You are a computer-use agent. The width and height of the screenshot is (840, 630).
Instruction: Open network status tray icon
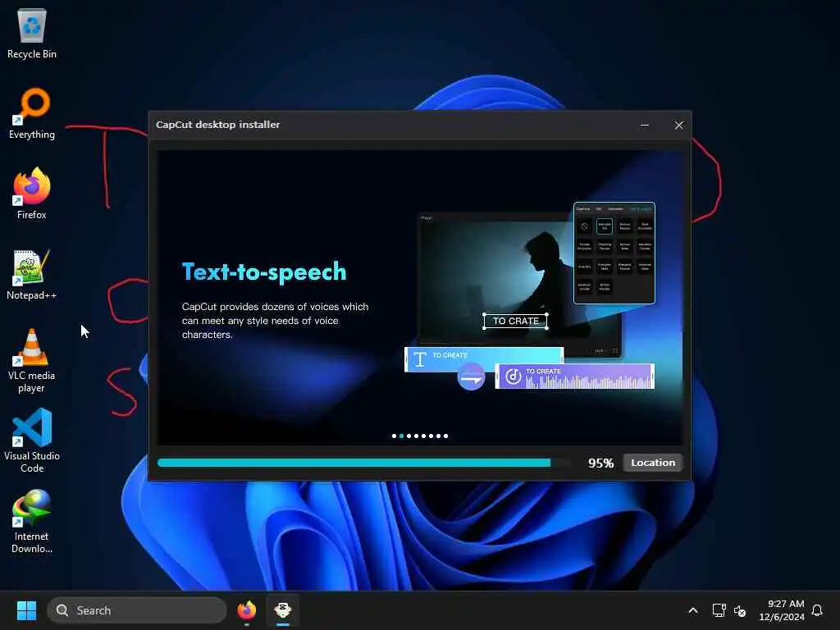[719, 610]
